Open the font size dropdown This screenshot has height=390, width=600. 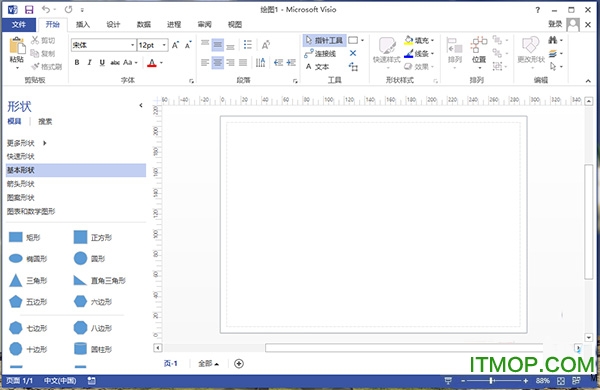(164, 45)
